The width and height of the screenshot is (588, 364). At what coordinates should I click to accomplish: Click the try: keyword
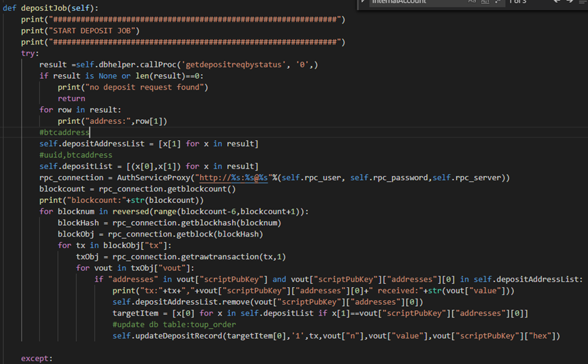(x=30, y=53)
